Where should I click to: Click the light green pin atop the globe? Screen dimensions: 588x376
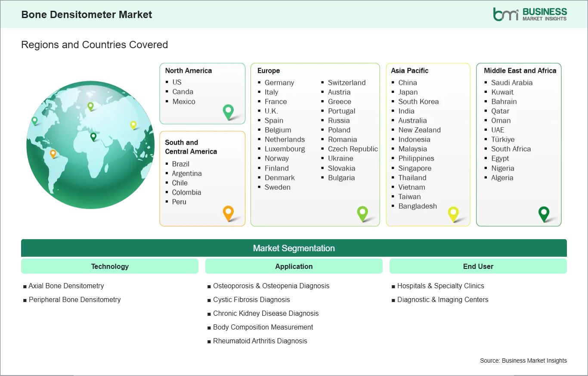pyautogui.click(x=90, y=105)
